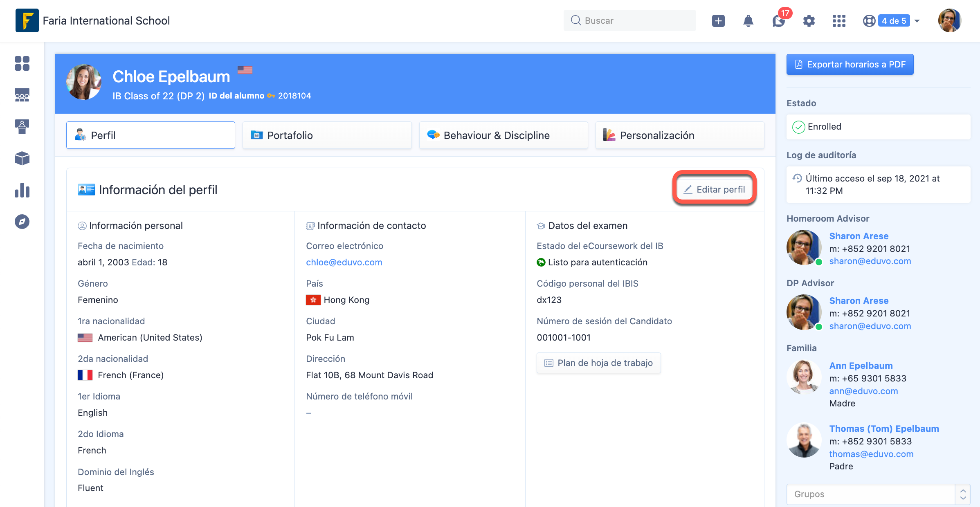
Task: Select the Personalización tab
Action: tap(679, 135)
